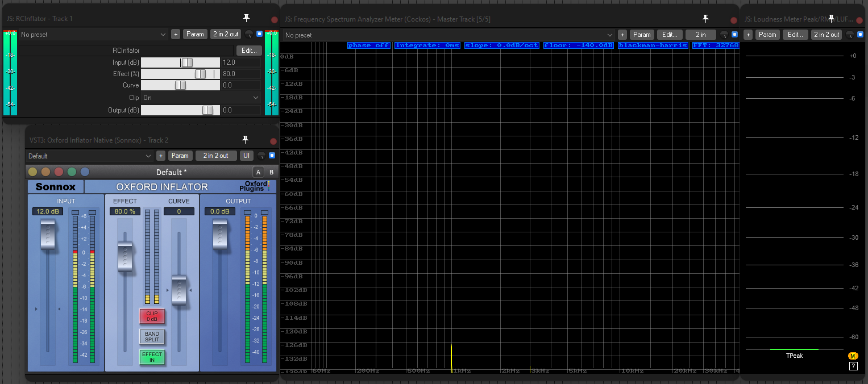Pin the RCInflator Track 1 window

[x=246, y=18]
